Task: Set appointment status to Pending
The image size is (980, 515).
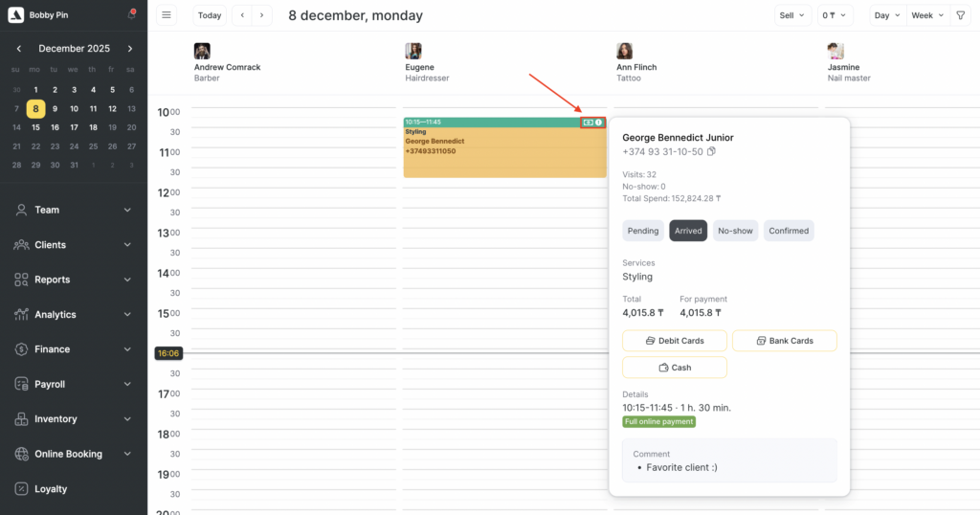Action: [x=643, y=231]
